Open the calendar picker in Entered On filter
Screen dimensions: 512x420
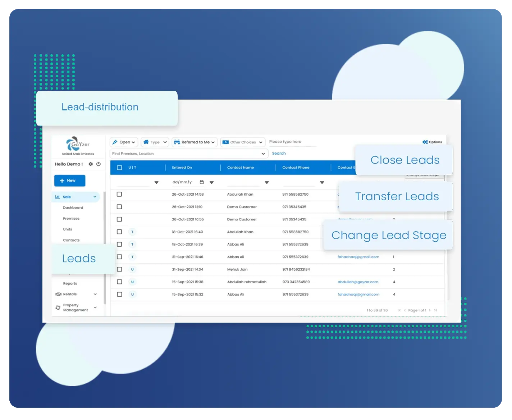[x=202, y=182]
